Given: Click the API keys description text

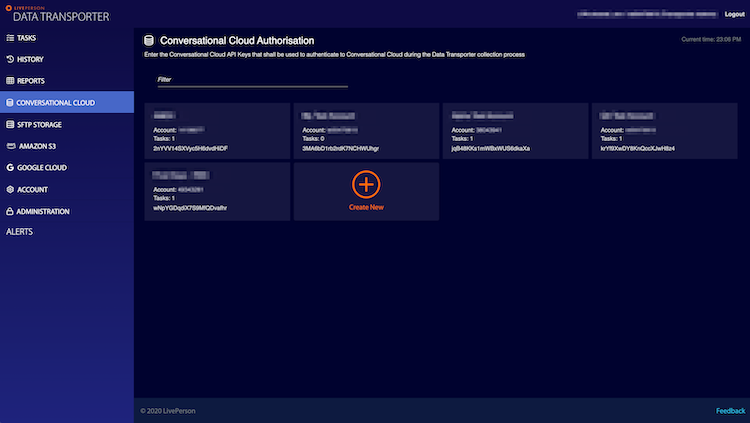Looking at the screenshot, I should [334, 55].
